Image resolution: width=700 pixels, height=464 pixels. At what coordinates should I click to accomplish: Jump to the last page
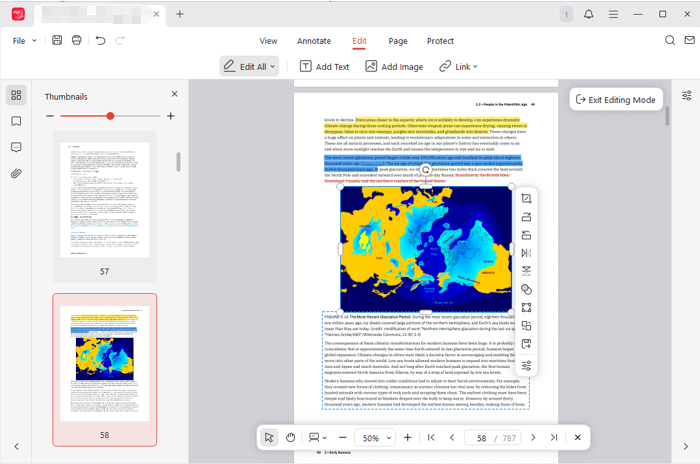[553, 438]
